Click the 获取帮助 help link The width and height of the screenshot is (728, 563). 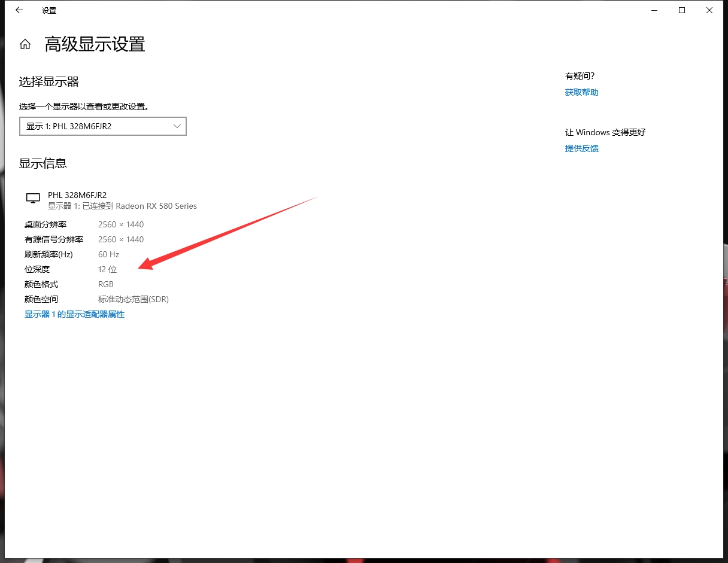[581, 92]
